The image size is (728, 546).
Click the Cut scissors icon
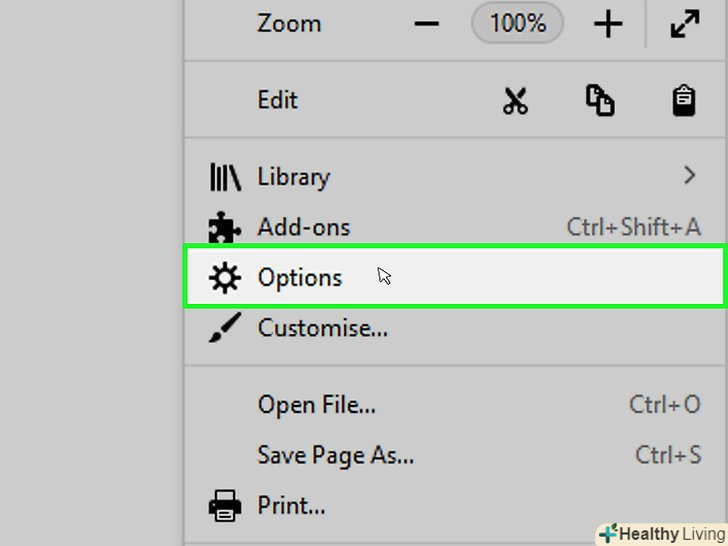(x=515, y=101)
